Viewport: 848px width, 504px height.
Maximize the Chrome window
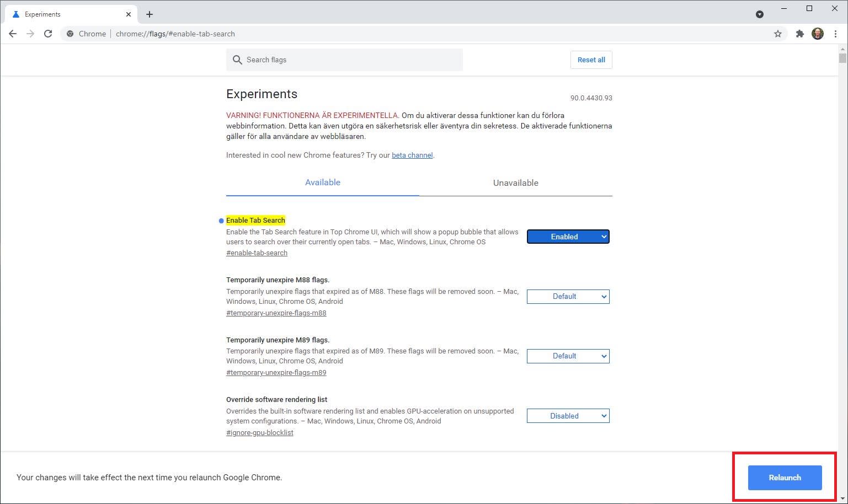[x=809, y=8]
